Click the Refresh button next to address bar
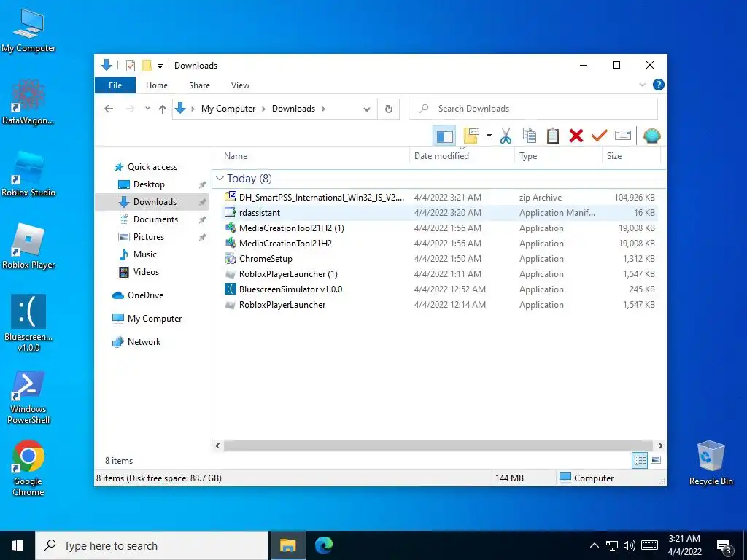Viewport: 747px width, 560px height. pos(389,109)
